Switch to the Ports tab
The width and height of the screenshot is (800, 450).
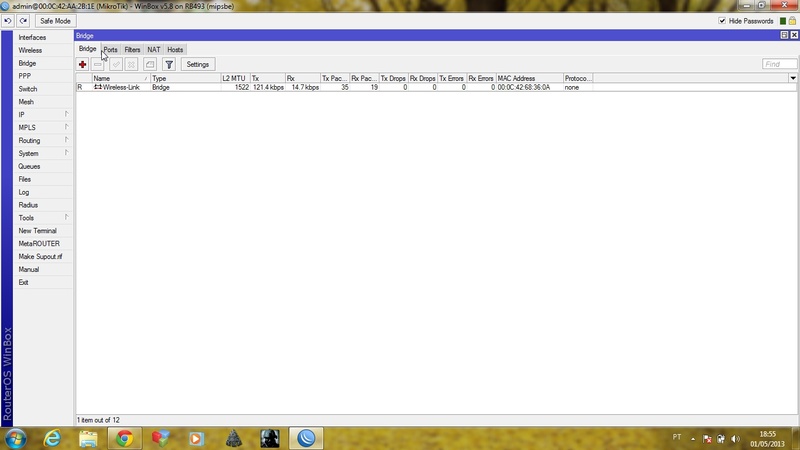coord(110,49)
